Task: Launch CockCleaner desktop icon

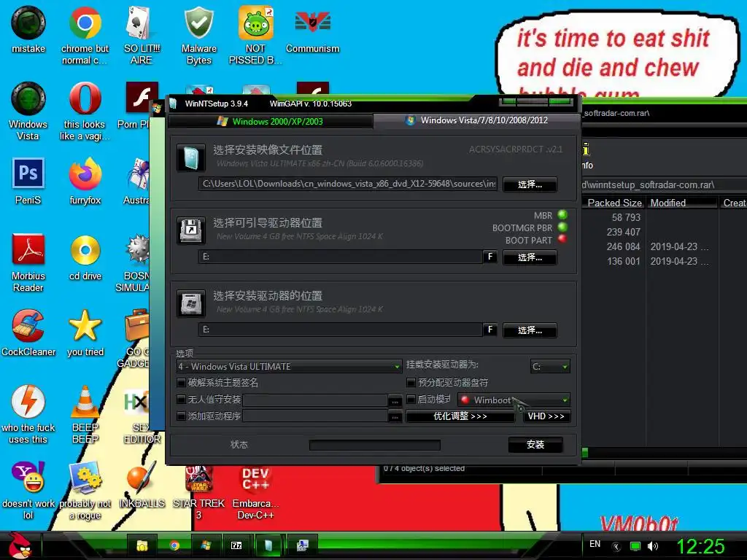Action: point(28,332)
